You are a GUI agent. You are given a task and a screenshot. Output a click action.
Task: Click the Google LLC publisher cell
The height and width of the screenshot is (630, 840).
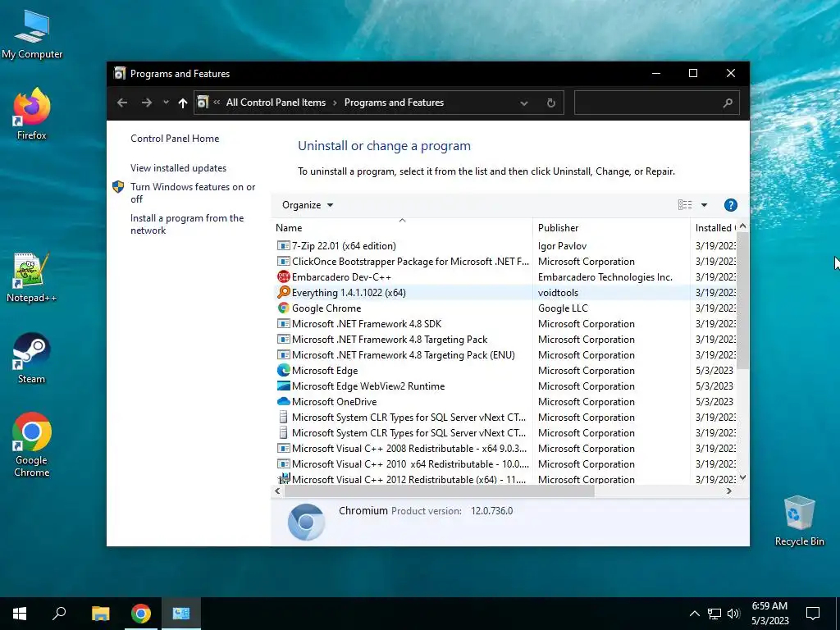tap(563, 308)
